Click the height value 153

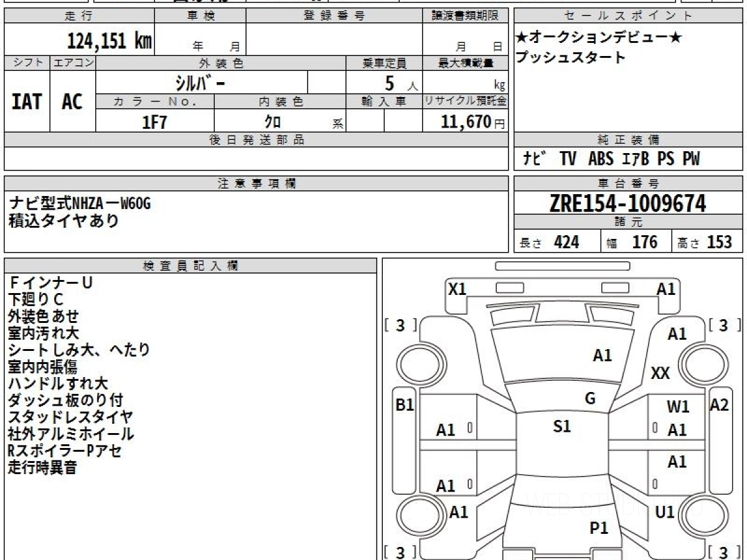click(720, 242)
